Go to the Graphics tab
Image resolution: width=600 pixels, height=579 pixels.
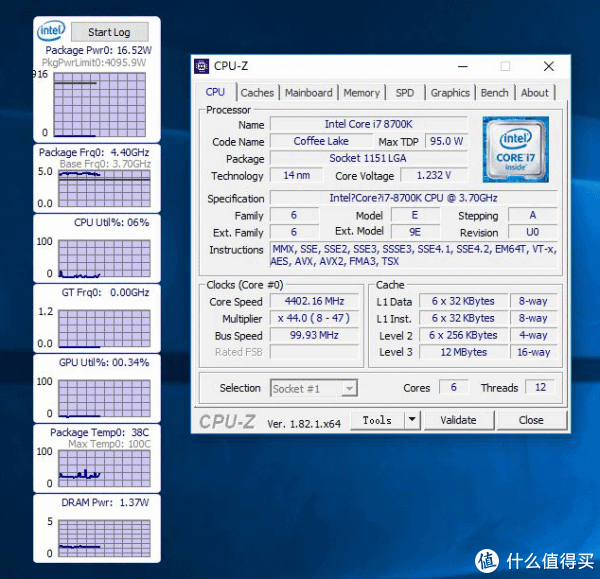[x=450, y=93]
